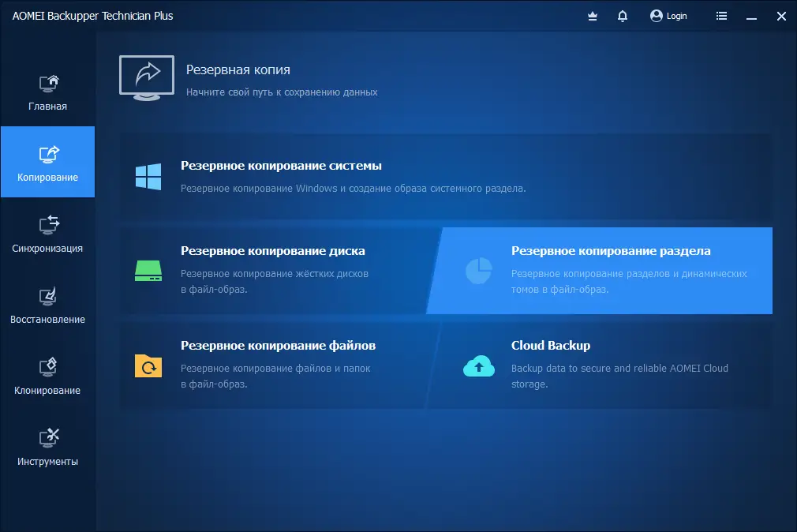Click description 'Резервное копирование жёстких дисков'

pyautogui.click(x=275, y=274)
